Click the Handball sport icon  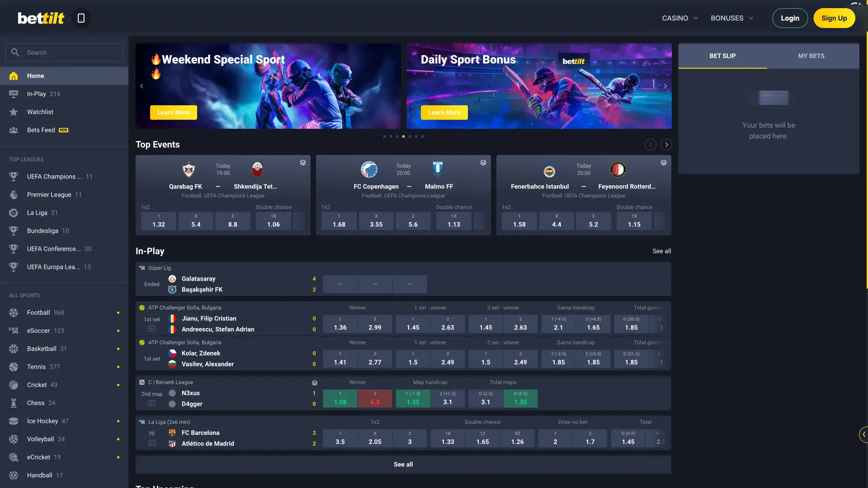(14, 475)
